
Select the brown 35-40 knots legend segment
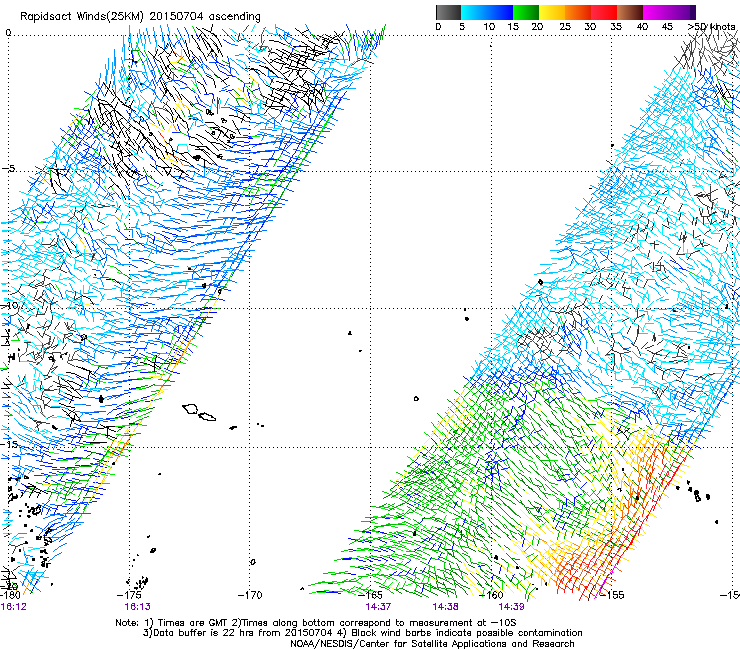(x=630, y=12)
